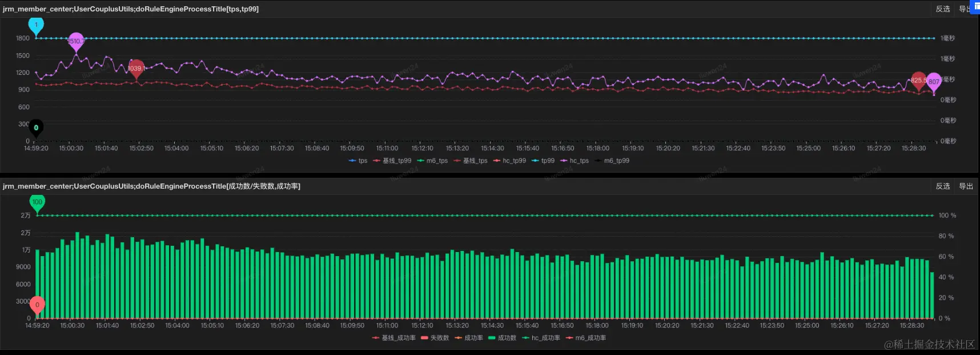This screenshot has width=980, height=355.
Task: Click the 成功数/失败数,成功率 chart title text
Action: (151, 186)
